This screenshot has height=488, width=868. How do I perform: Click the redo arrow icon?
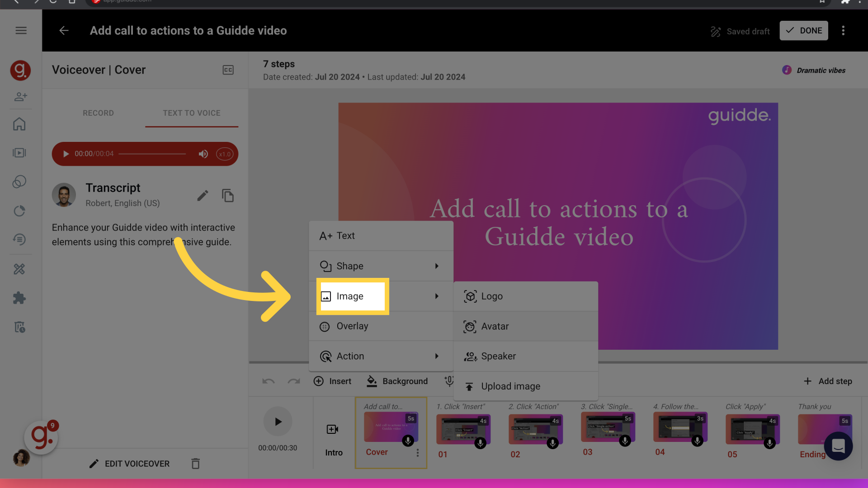(x=294, y=381)
